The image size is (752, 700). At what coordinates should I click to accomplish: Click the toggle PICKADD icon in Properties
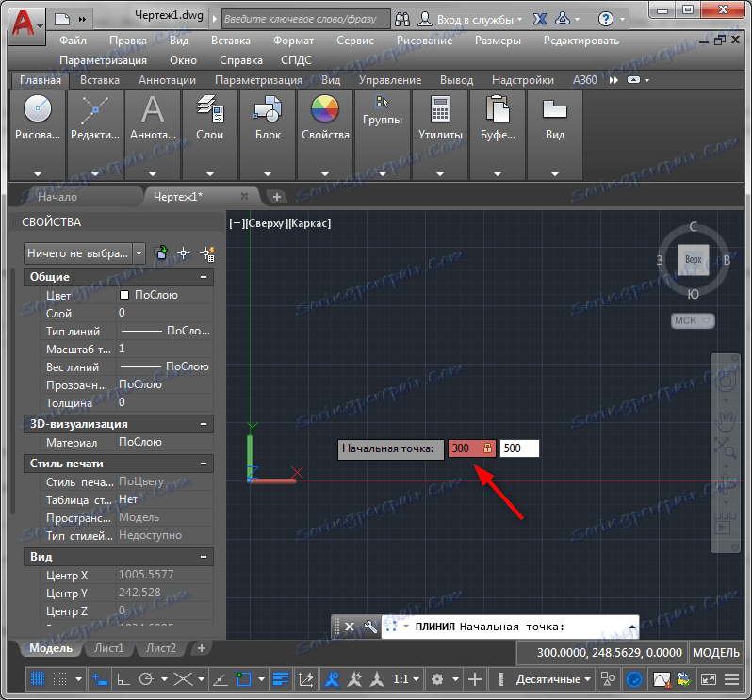pos(162,252)
